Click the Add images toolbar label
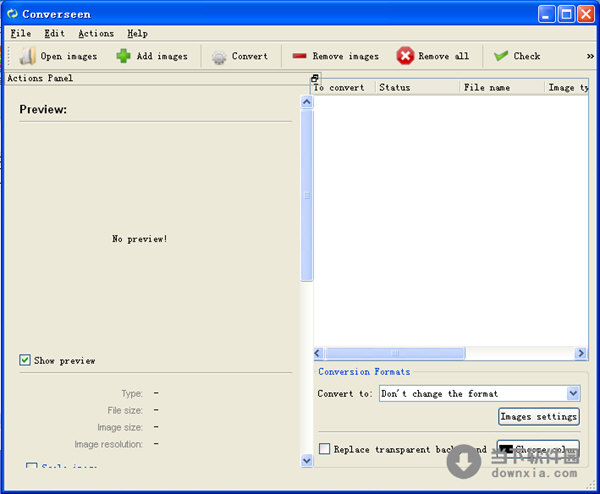Viewport: 600px width, 494px height. pos(162,56)
